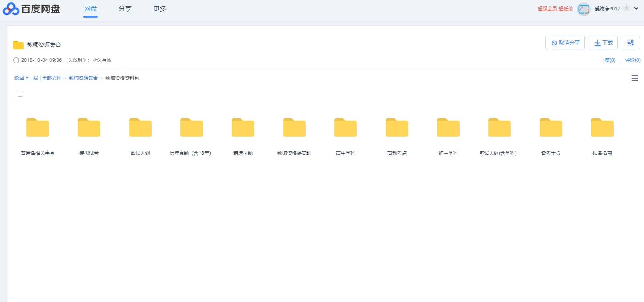
Task: Open the 更多 menu tab
Action: (x=159, y=9)
